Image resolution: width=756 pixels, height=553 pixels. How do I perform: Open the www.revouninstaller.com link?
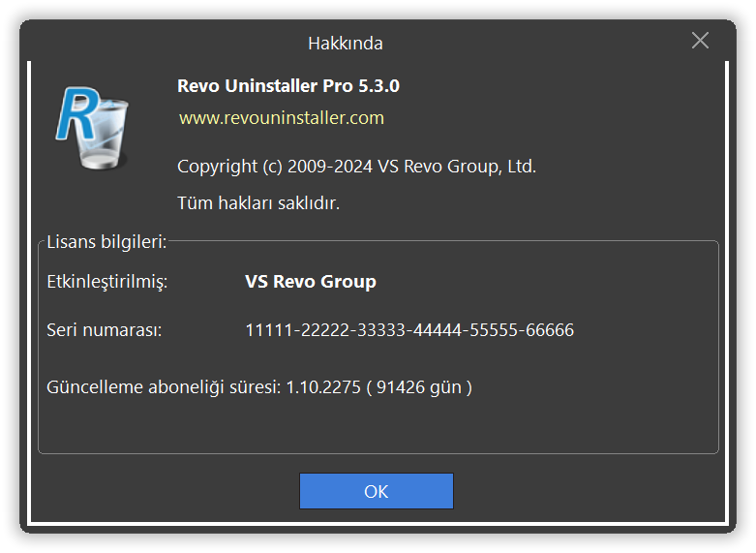282,118
